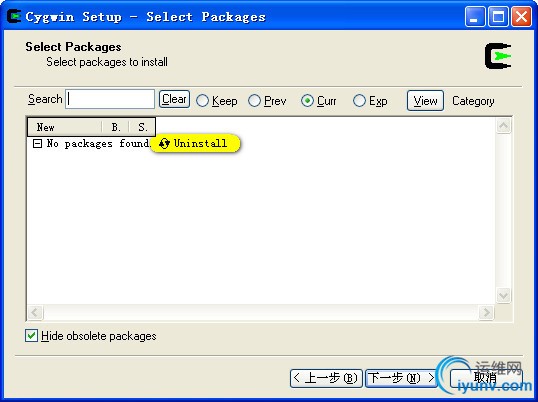This screenshot has height=402, width=538.
Task: Focus the Search input field
Action: coord(110,99)
